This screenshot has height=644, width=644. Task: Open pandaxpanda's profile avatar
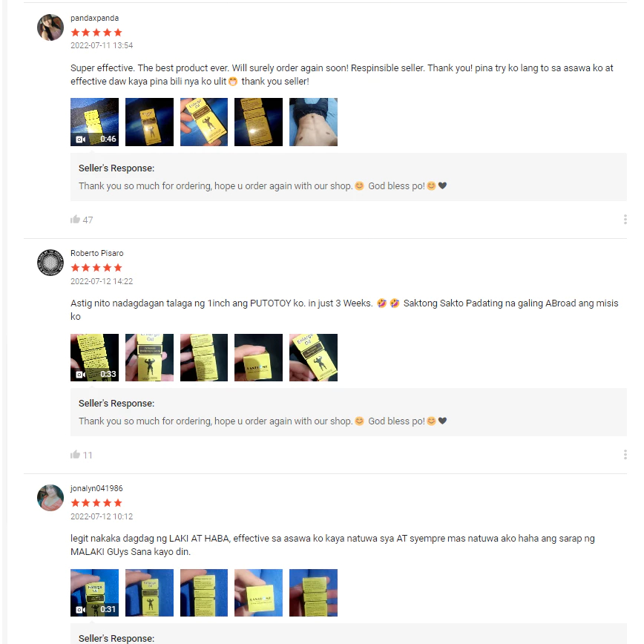[50, 27]
